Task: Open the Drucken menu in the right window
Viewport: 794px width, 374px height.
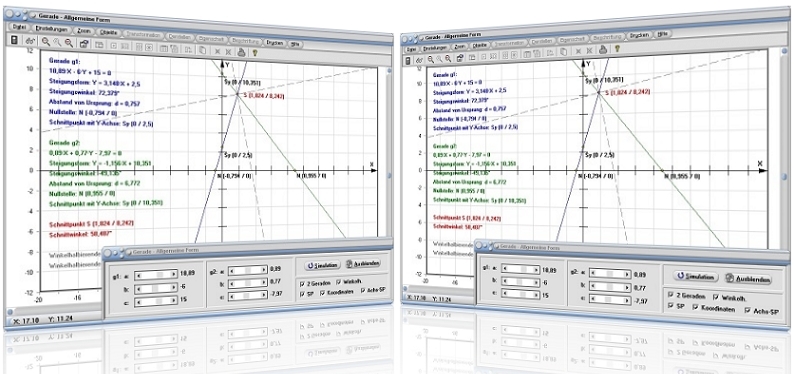Action: pos(641,36)
